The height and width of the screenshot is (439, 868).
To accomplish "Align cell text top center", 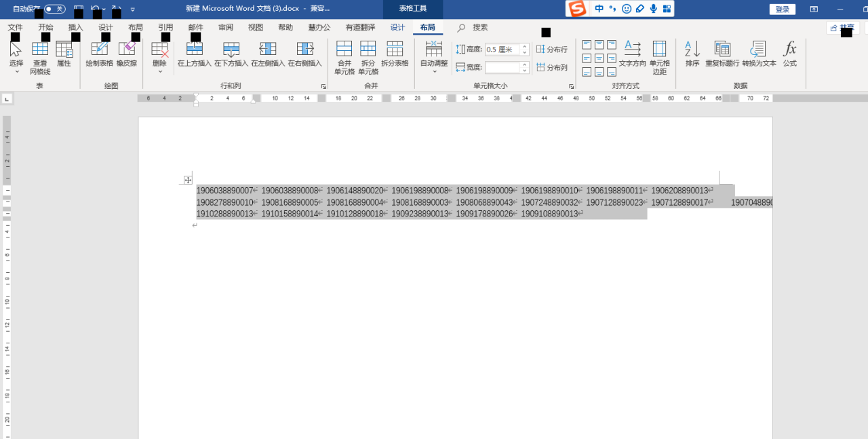I will tap(599, 45).
